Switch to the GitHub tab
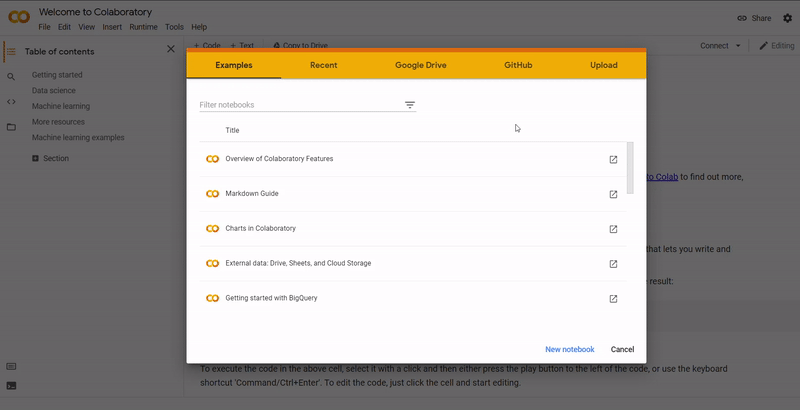 [518, 65]
